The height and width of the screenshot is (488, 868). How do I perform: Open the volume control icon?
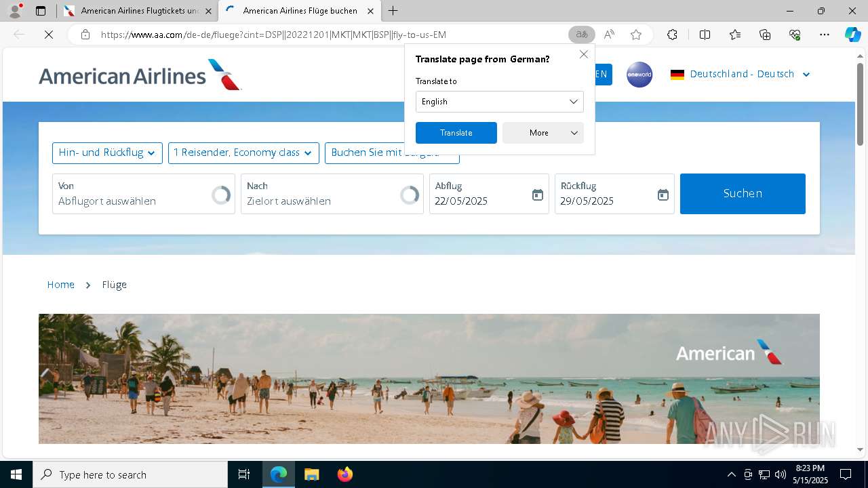pyautogui.click(x=780, y=474)
